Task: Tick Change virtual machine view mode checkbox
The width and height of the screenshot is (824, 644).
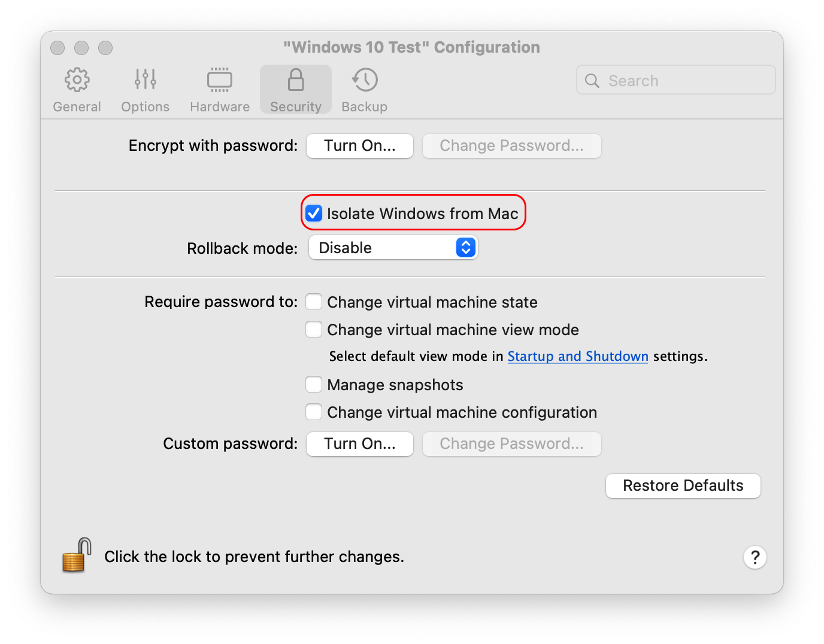Action: pos(314,329)
